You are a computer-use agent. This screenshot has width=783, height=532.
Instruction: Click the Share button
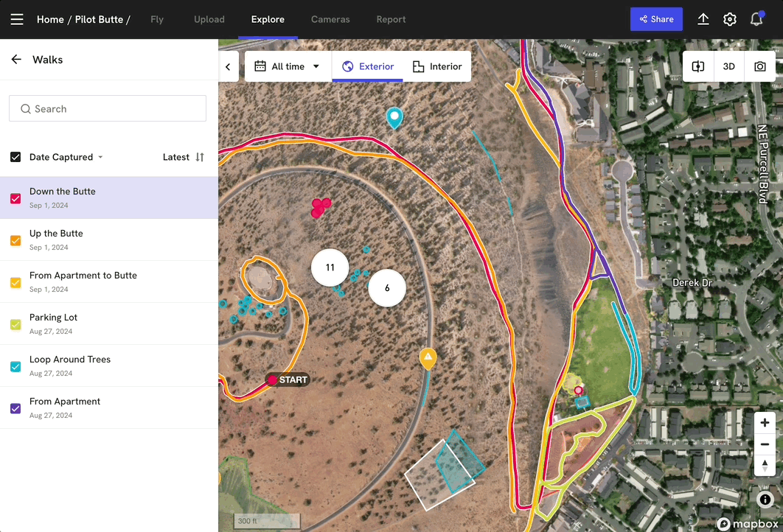pos(656,19)
